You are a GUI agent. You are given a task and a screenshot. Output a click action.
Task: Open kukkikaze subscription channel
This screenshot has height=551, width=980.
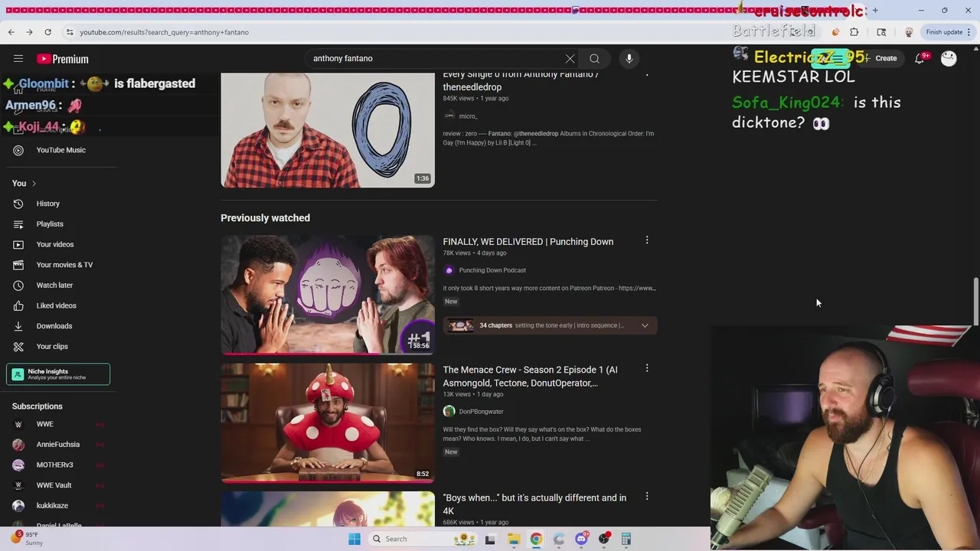(x=52, y=506)
